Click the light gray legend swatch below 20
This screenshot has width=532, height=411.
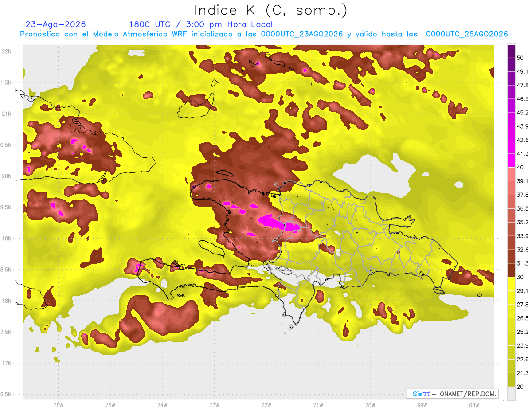511,393
